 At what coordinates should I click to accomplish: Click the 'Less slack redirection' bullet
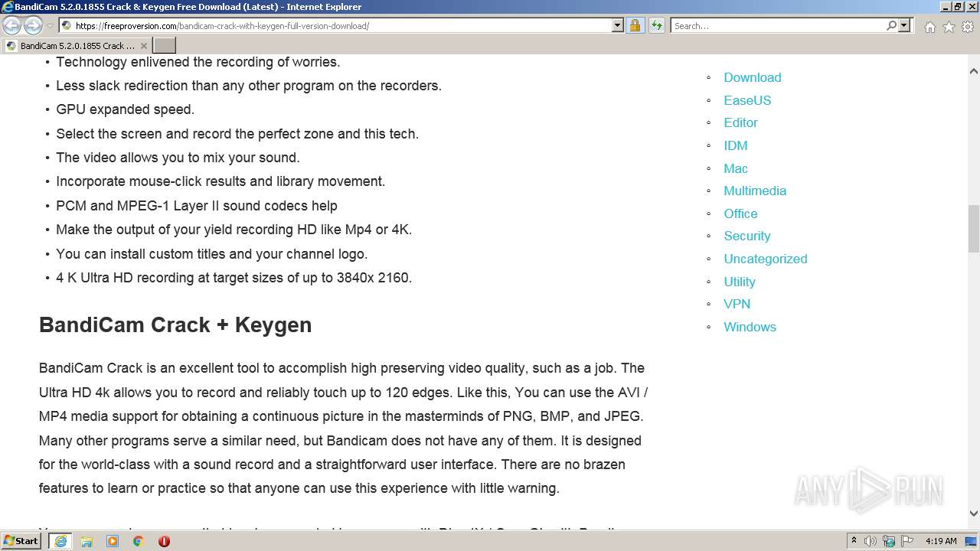(249, 86)
